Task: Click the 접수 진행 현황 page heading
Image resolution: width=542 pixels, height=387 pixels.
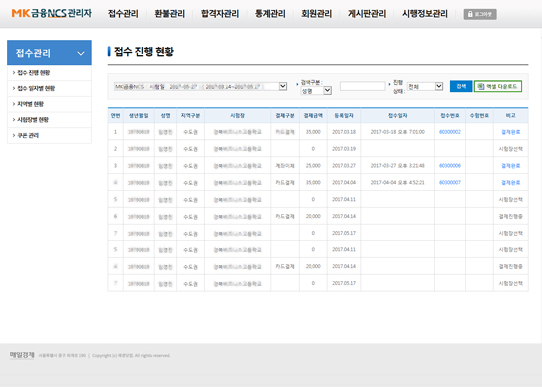Action: point(144,51)
